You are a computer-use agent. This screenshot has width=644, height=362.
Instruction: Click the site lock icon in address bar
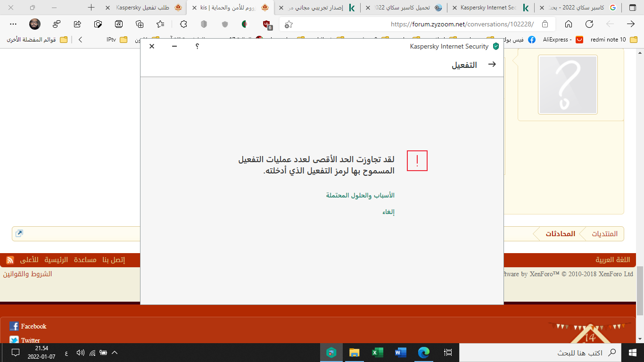[545, 24]
